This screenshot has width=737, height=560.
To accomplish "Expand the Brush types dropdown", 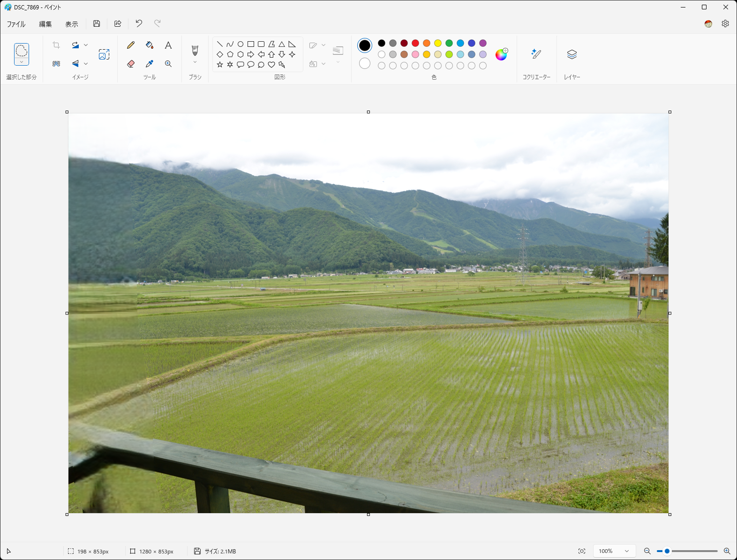I will click(x=195, y=62).
